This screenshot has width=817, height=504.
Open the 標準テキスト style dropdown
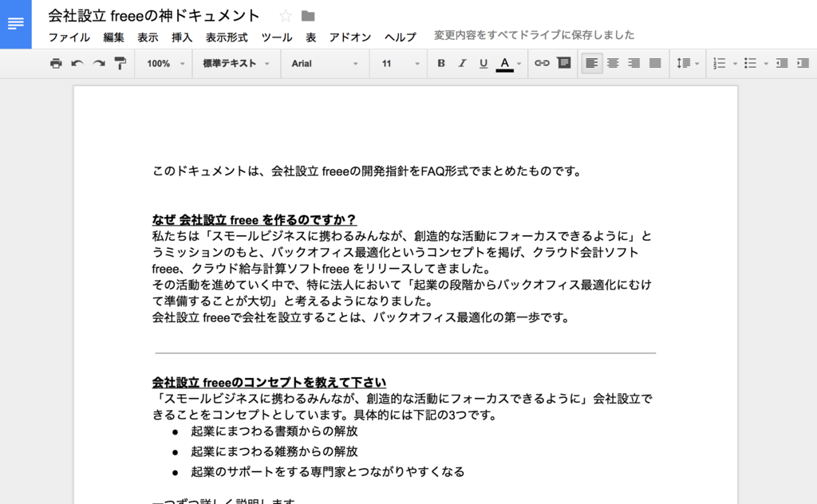pos(236,64)
